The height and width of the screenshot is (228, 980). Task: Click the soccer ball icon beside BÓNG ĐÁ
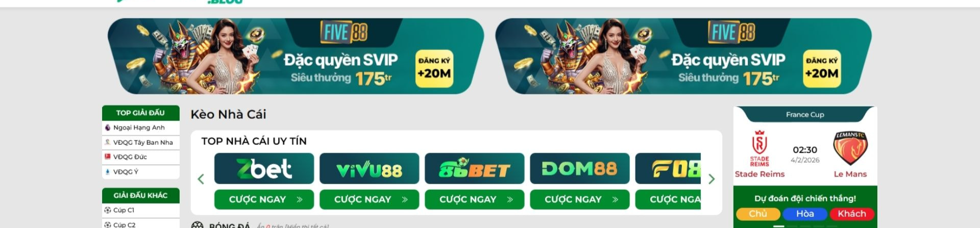pos(197,225)
